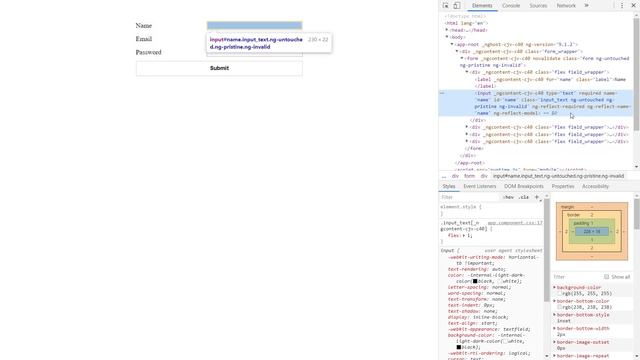Add a new style rule with plus icon

coord(537,197)
